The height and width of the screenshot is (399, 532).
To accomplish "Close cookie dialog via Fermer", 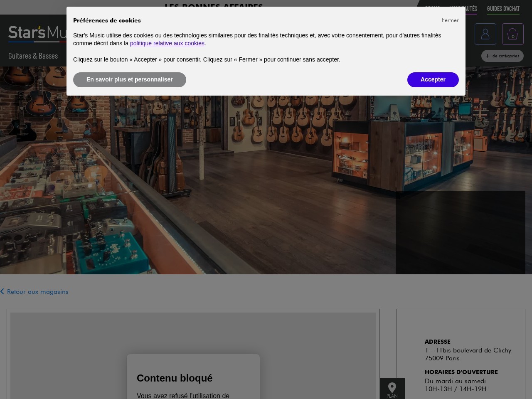I will pyautogui.click(x=450, y=20).
